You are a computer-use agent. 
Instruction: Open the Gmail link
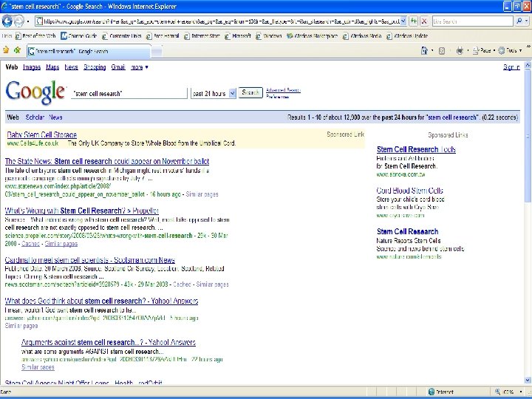118,67
